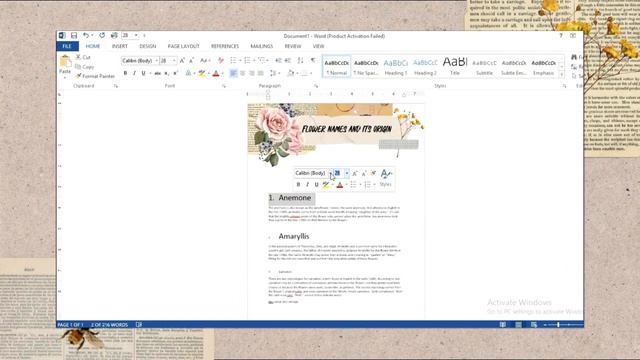Open the Paragraph dialog box launcher
The width and height of the screenshot is (640, 360).
[x=316, y=86]
